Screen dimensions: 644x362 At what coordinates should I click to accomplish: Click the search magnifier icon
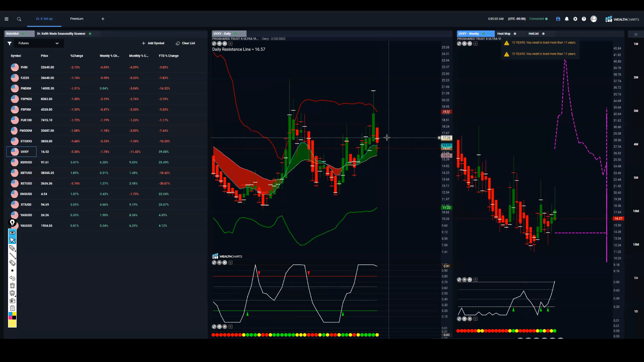click(x=19, y=19)
